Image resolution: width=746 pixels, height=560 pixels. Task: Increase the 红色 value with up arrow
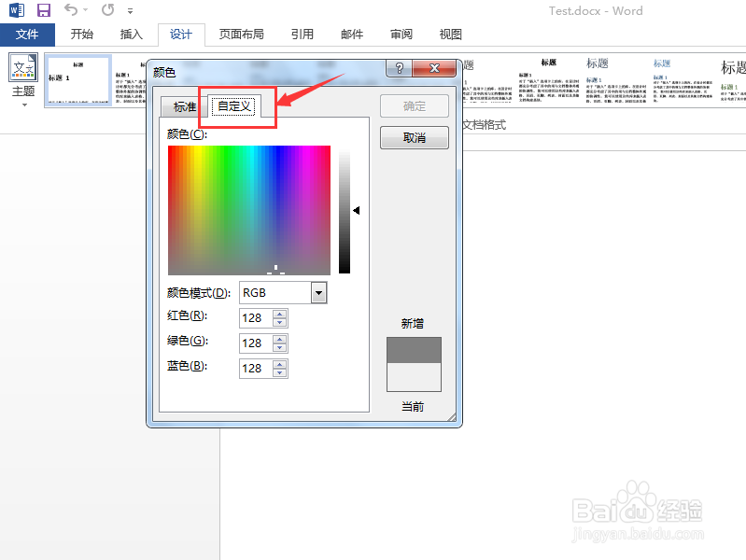(280, 314)
